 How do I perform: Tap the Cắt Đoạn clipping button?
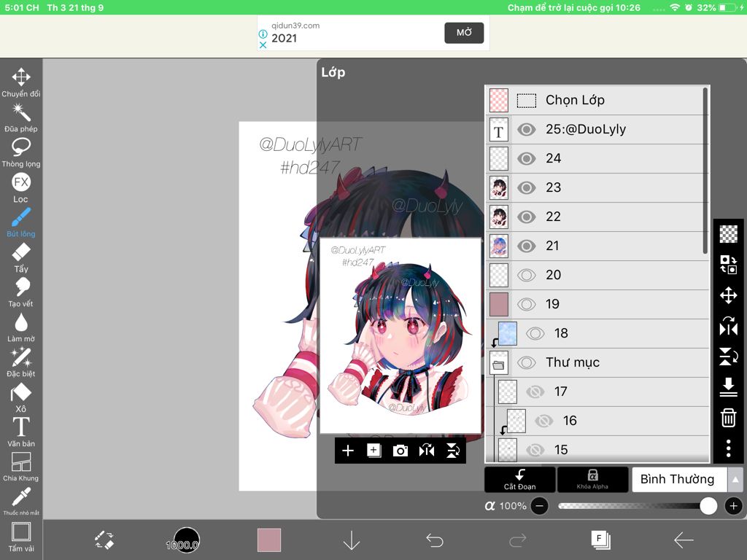[519, 480]
